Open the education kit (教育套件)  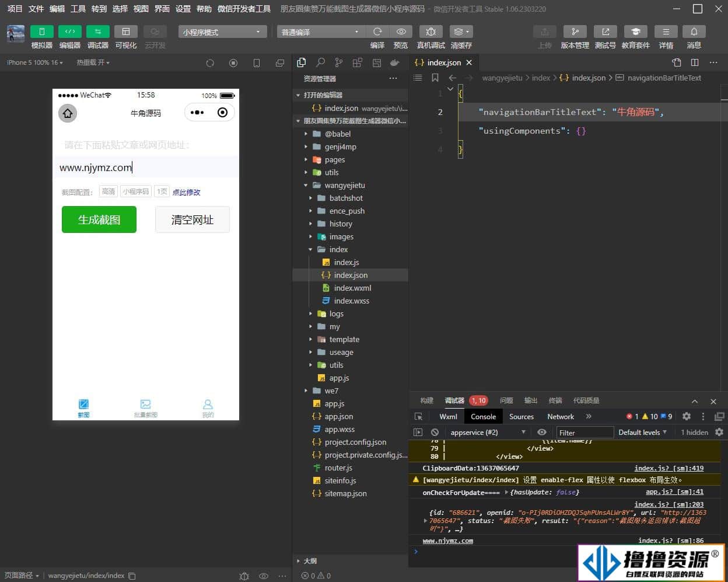[636, 32]
